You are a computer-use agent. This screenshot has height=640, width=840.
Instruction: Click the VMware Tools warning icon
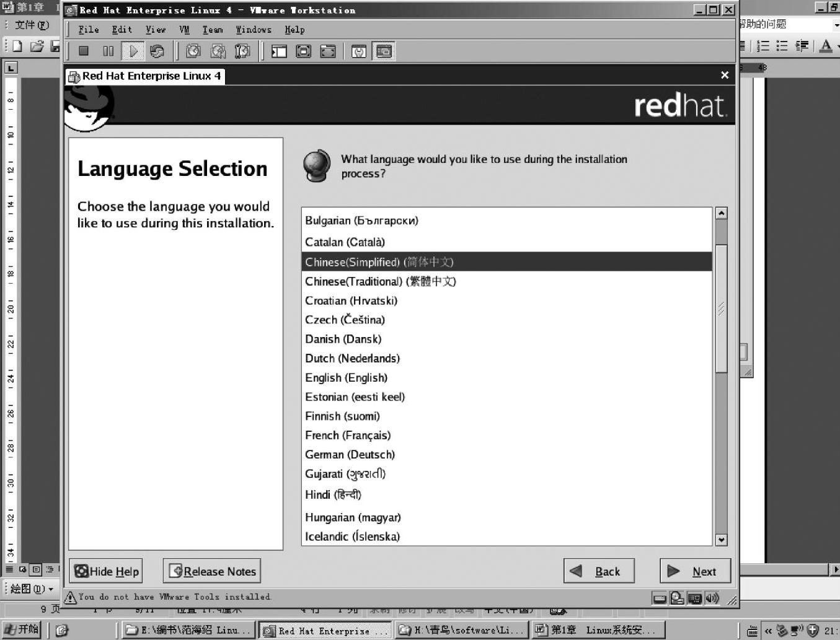pyautogui.click(x=71, y=597)
